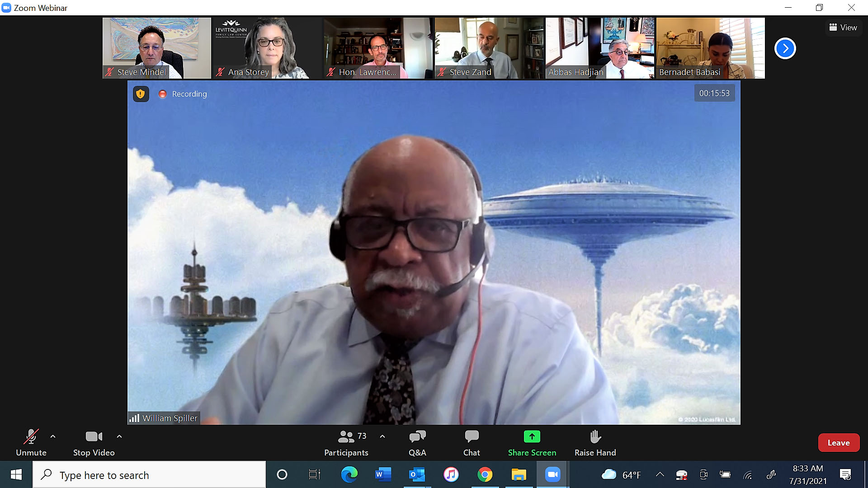Viewport: 868px width, 488px height.
Task: Minimize the Zoom Webinar window
Action: [x=788, y=8]
